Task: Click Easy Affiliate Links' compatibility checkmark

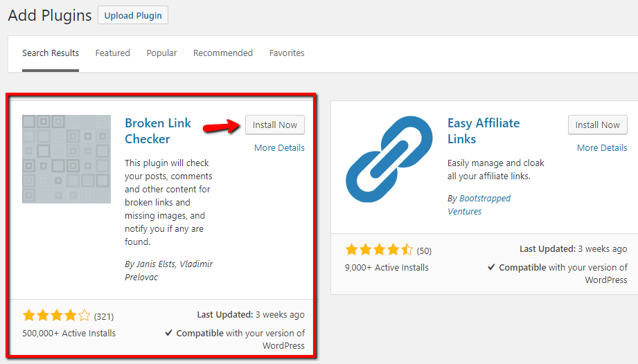Action: (491, 267)
